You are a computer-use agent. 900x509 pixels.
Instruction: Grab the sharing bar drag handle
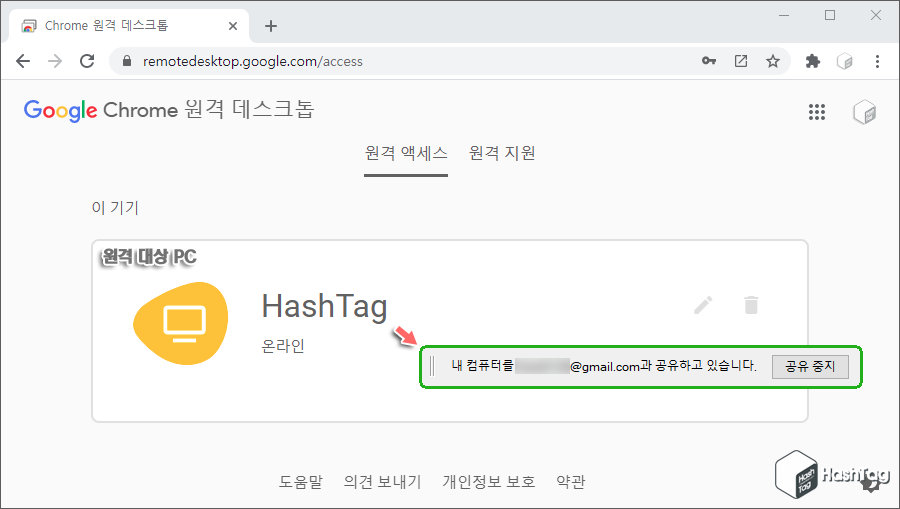tap(432, 366)
